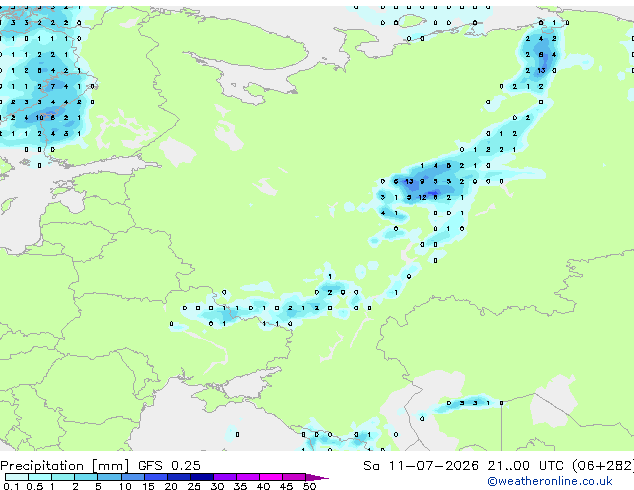Click the '12' precipitation value on map
Image resolution: width=634 pixels, height=490 pixels.
(x=422, y=197)
